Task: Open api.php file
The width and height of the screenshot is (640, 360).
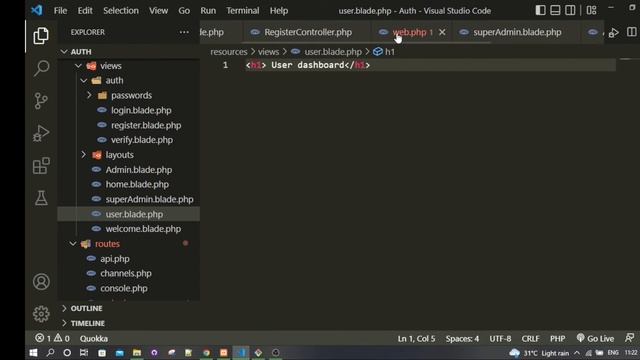Action: pyautogui.click(x=115, y=259)
